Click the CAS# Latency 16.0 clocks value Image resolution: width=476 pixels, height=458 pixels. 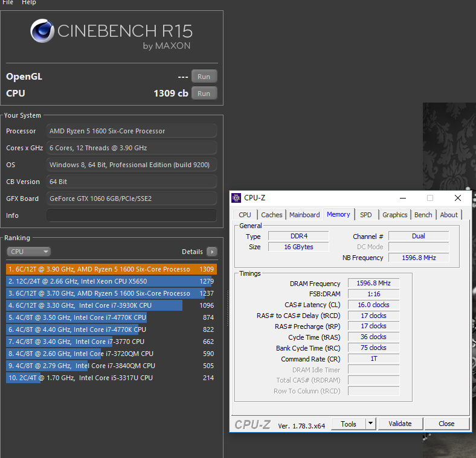tap(374, 305)
